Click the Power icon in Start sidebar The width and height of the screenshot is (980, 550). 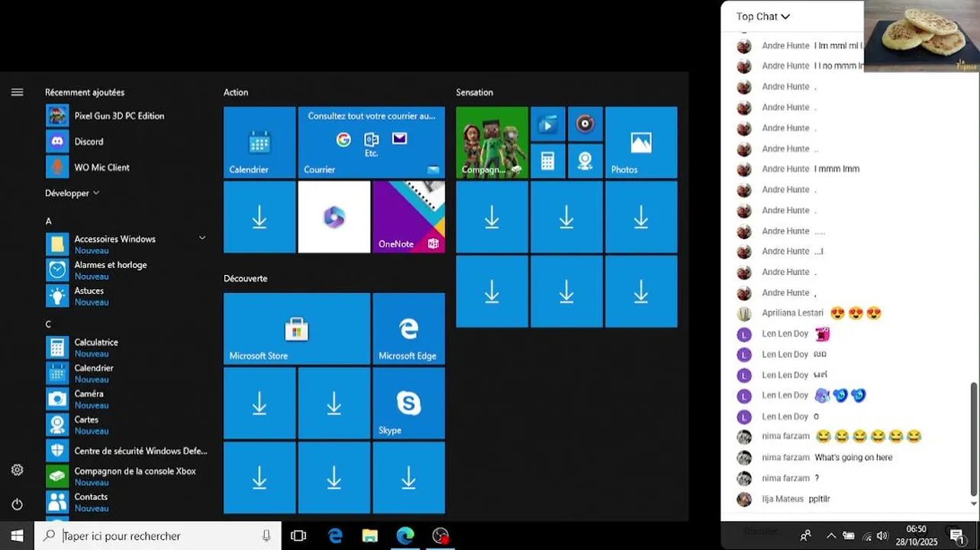click(x=17, y=504)
